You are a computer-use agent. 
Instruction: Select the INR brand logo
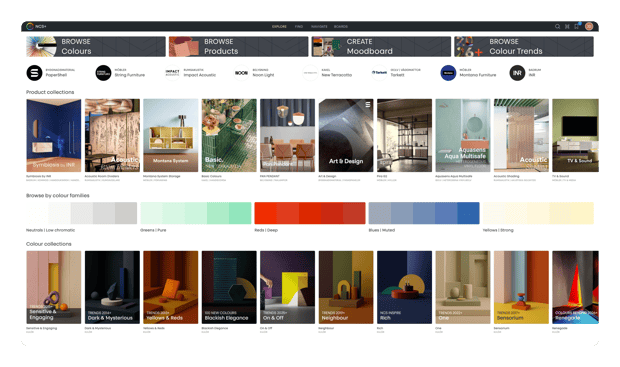click(517, 73)
